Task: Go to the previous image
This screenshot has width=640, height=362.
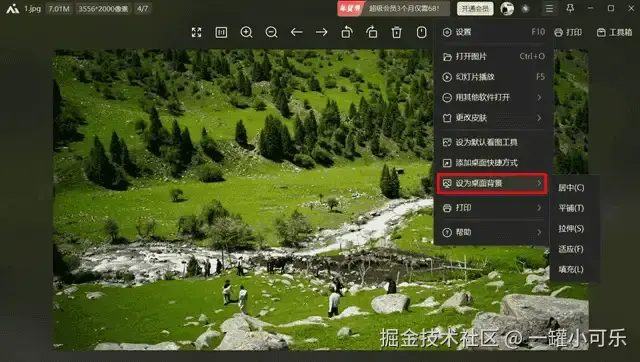Action: pos(296,32)
